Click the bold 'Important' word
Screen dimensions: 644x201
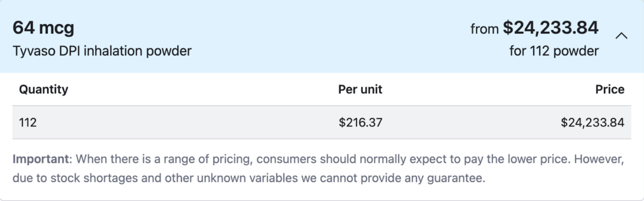click(x=41, y=159)
